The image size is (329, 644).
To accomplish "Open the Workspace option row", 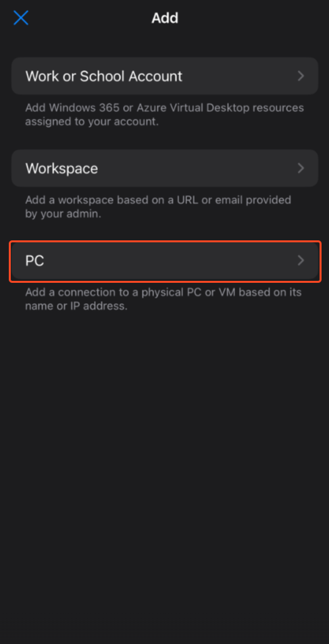I will pos(165,168).
